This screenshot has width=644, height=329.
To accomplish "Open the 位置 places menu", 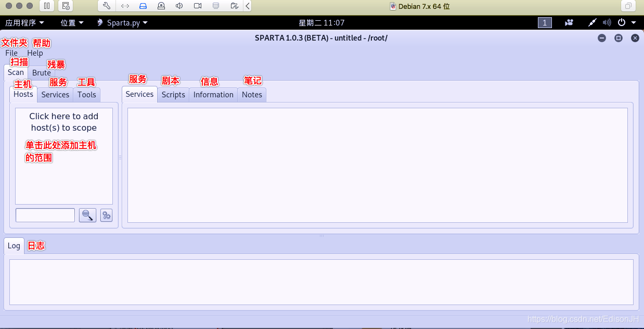I will pyautogui.click(x=72, y=22).
